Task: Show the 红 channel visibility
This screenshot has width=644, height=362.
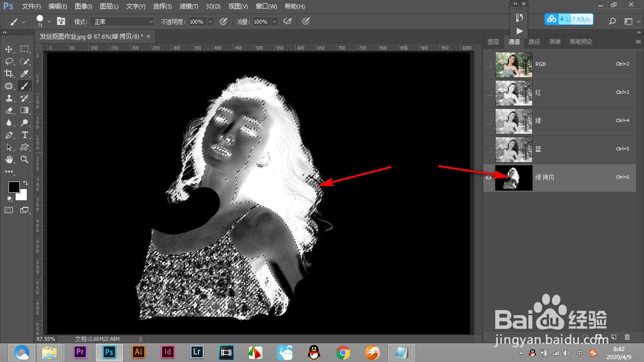Action: pyautogui.click(x=489, y=92)
